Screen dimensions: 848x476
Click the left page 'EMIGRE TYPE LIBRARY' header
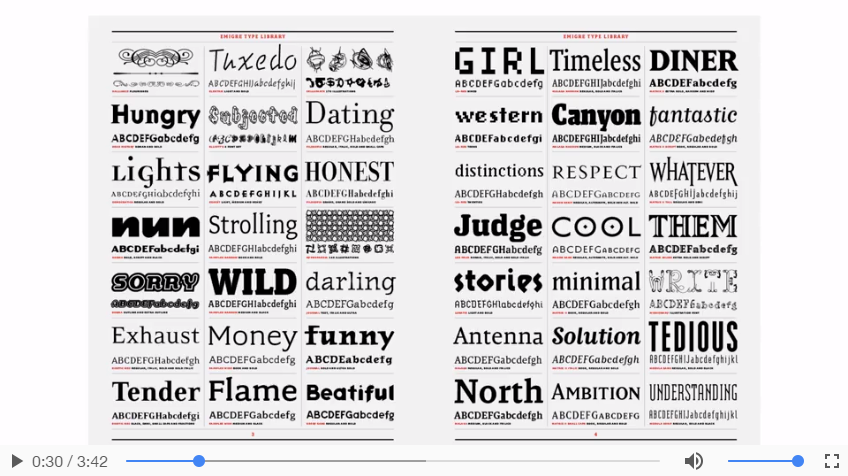click(253, 37)
